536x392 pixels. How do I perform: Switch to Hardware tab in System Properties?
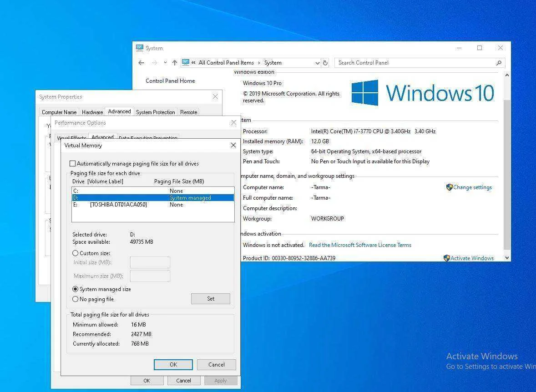(92, 112)
